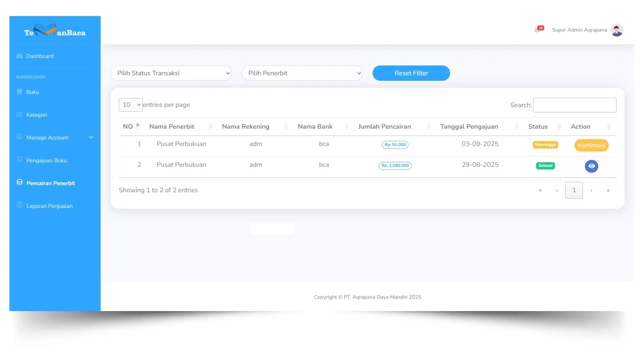Click the Reset Filter button
Viewport: 644px width, 362px height.
pos(411,73)
